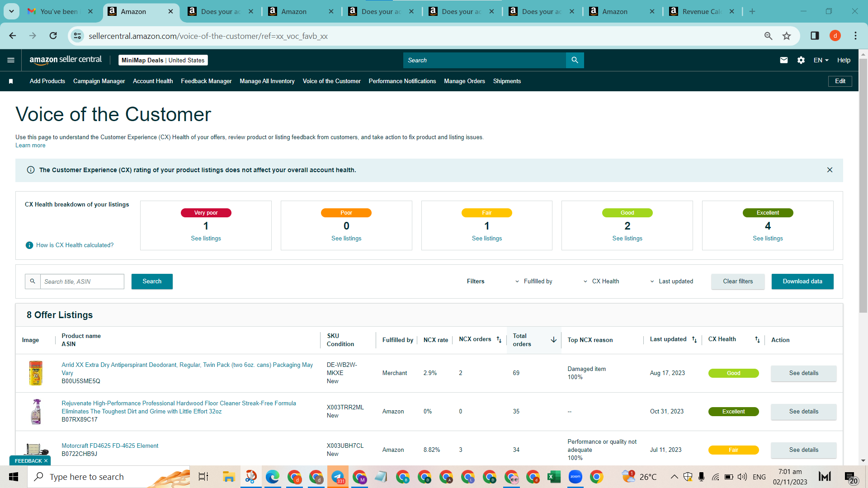
Task: See details for Motorcraft FD4625 listing
Action: [x=803, y=450]
